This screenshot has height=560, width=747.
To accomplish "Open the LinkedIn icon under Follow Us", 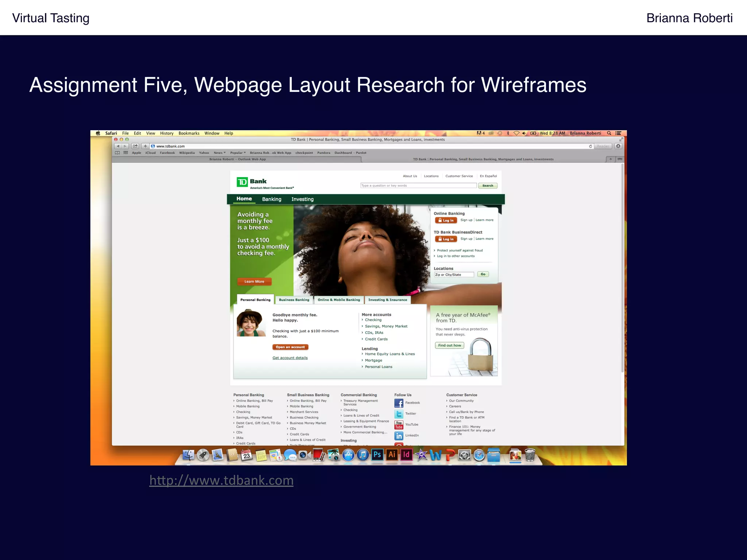I will [399, 436].
